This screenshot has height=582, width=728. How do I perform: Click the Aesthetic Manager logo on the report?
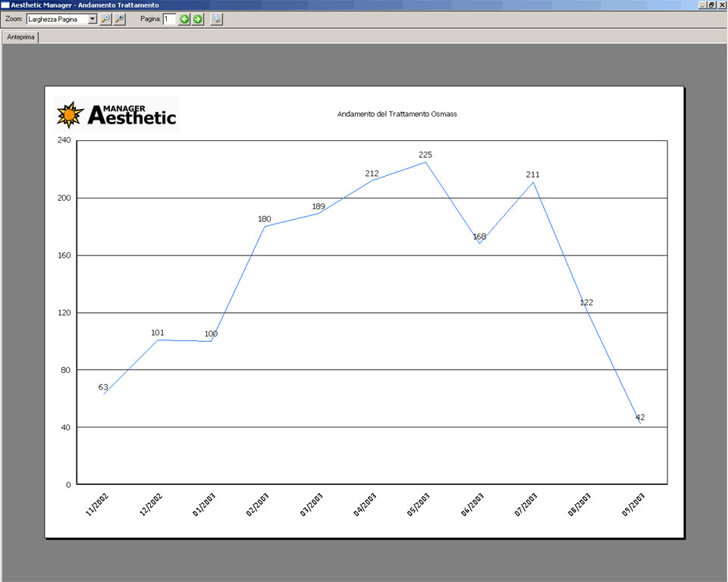pyautogui.click(x=117, y=114)
